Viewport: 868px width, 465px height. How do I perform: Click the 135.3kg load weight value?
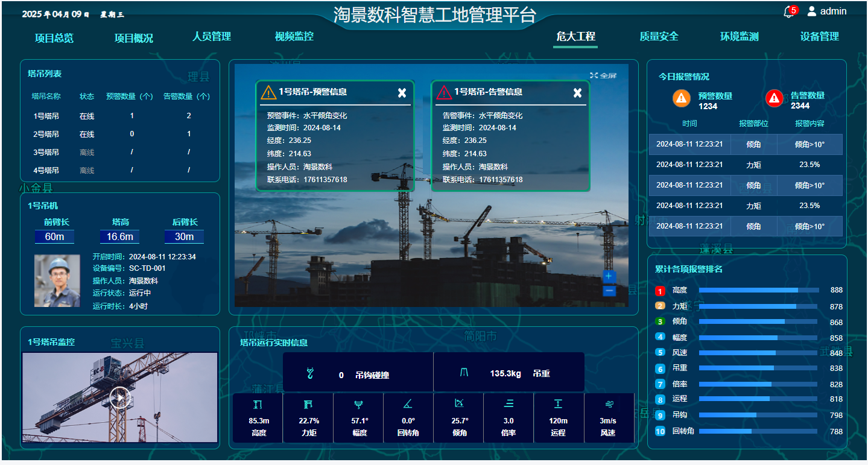pos(505,374)
